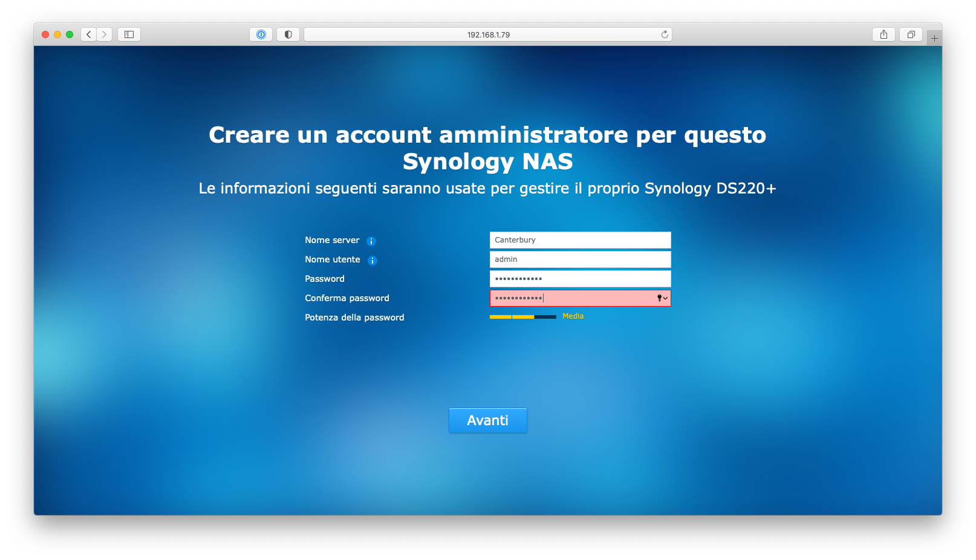Click the Avanti button
This screenshot has width=976, height=560.
pyautogui.click(x=488, y=420)
